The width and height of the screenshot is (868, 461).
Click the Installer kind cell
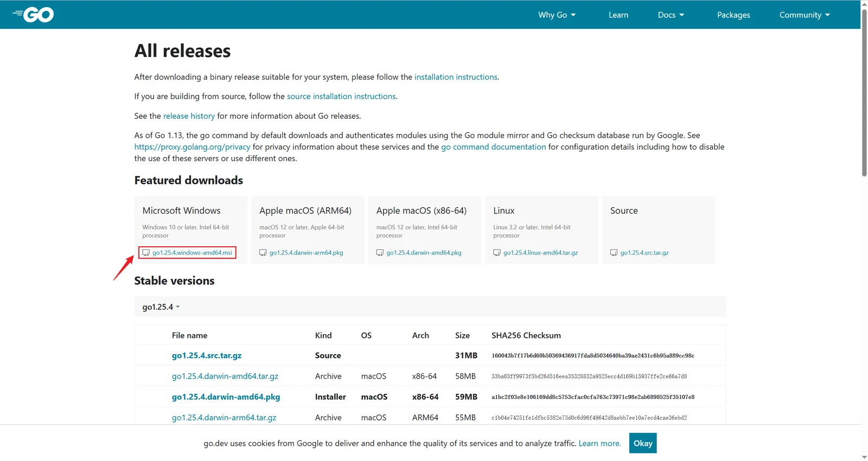330,397
